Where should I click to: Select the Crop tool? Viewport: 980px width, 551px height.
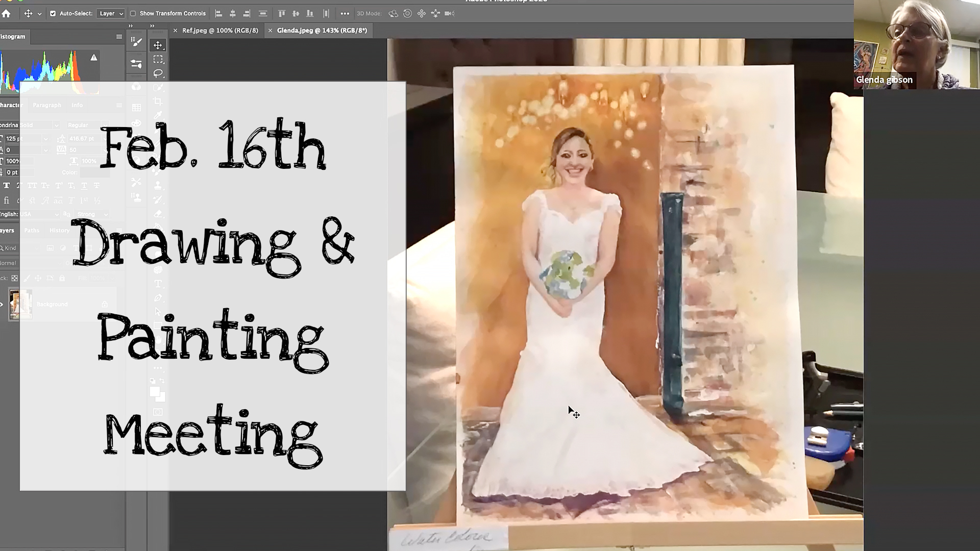(x=158, y=101)
